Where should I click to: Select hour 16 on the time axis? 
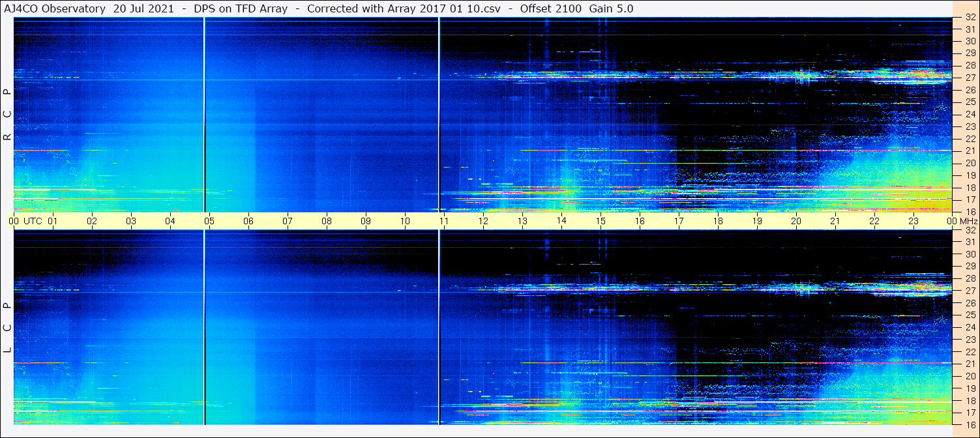pos(640,221)
